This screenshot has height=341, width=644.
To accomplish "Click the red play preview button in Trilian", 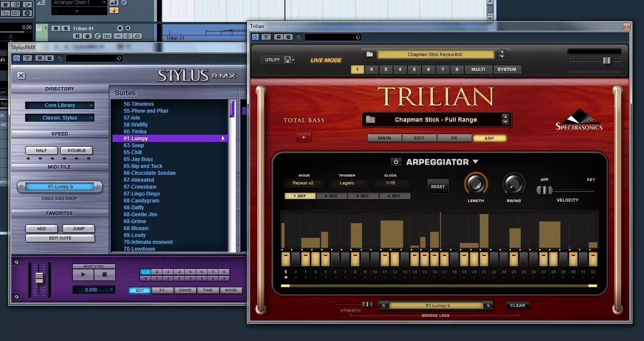I will click(304, 137).
